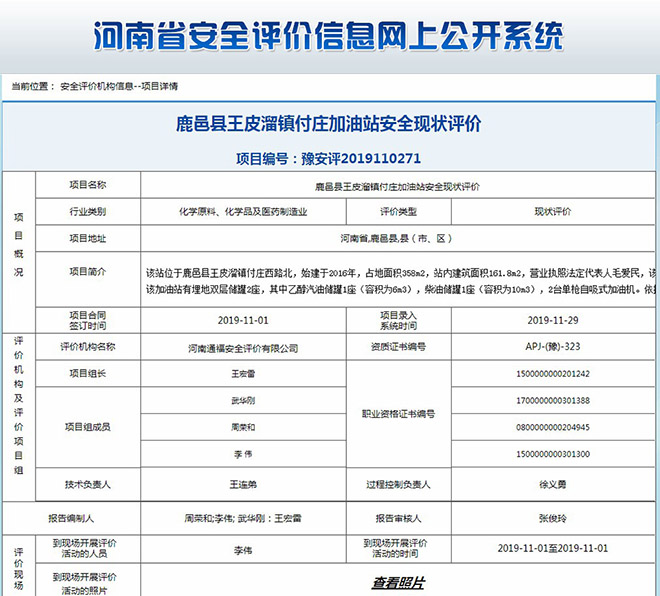Click the project name value in the table
Image resolution: width=660 pixels, height=596 pixels.
pos(397,186)
